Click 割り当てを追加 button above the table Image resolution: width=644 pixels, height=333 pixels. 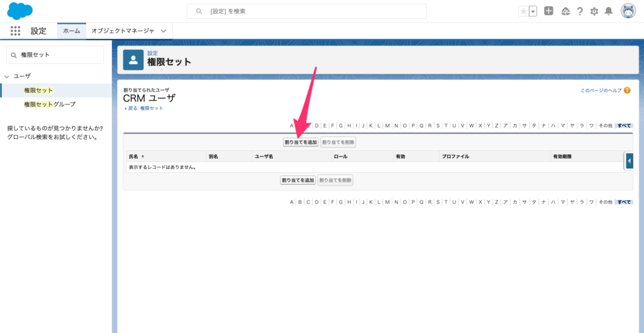tap(301, 142)
